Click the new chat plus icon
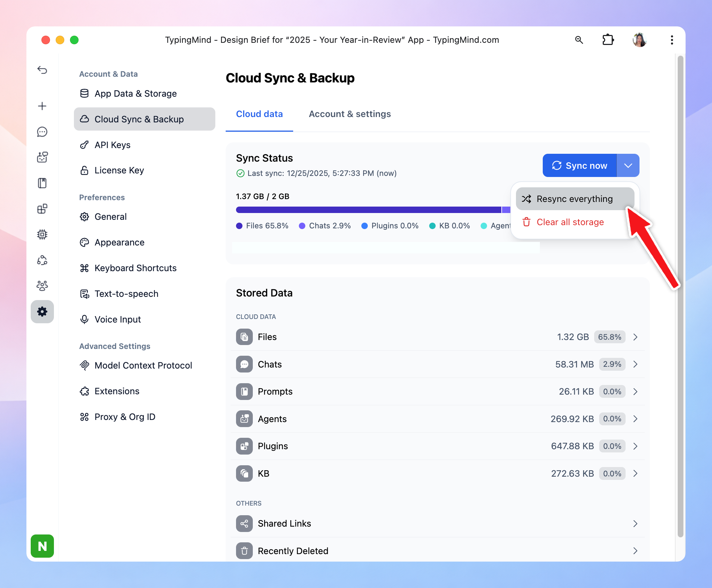The image size is (712, 588). (x=42, y=106)
